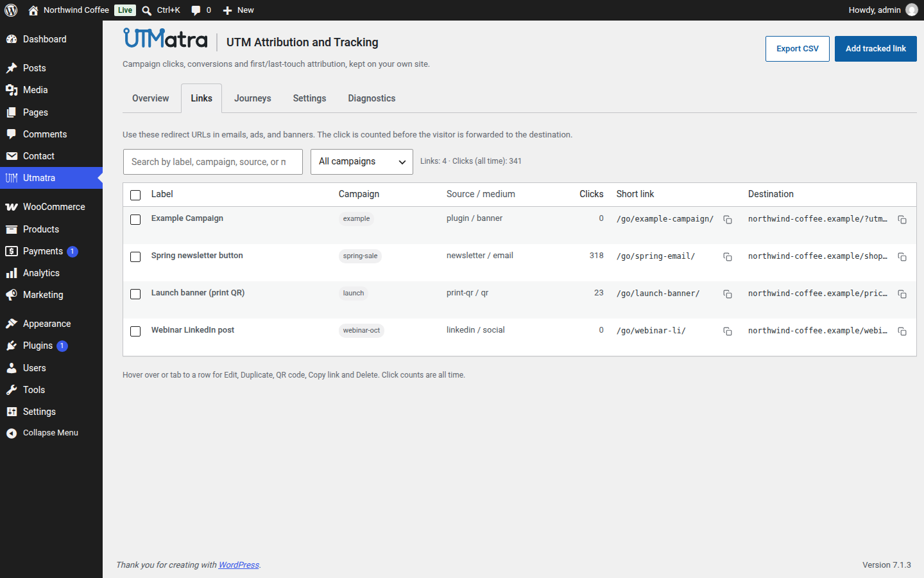Switch to the Overview tab
Image resolution: width=924 pixels, height=578 pixels.
[151, 98]
